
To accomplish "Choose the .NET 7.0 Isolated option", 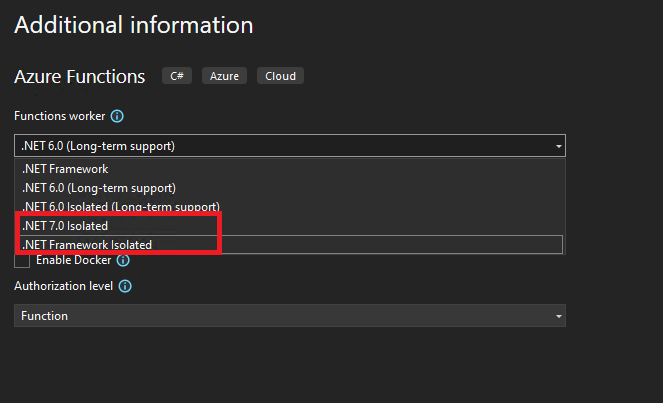I will [x=290, y=226].
